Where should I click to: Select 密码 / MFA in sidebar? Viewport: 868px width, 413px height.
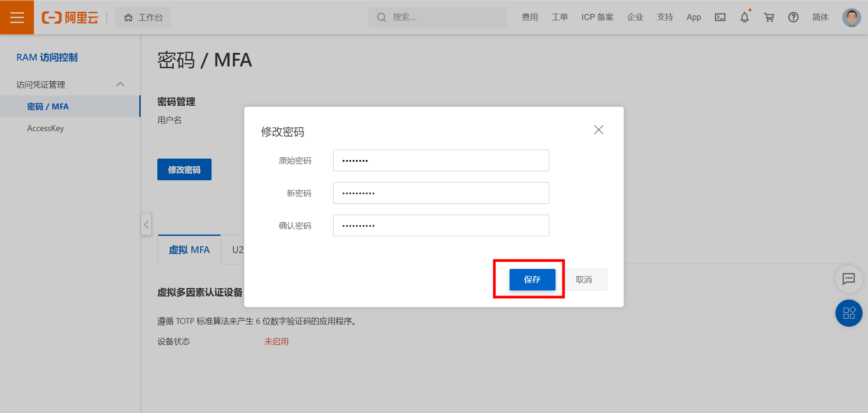coord(70,106)
